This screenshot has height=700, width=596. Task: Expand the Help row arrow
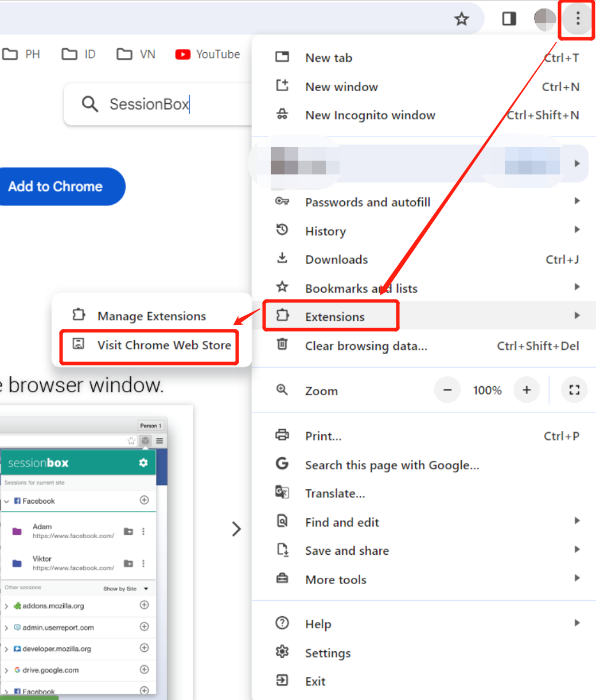click(577, 623)
